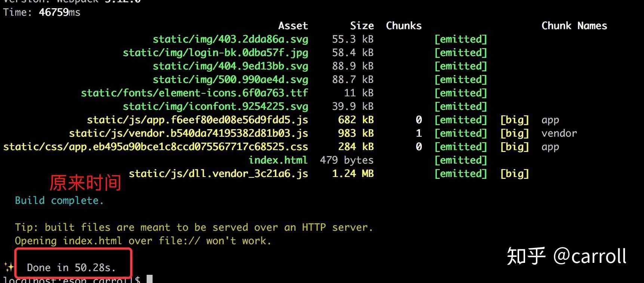Select the static/img/403.2dda86a.svg asset line
644x283 pixels.
point(230,39)
